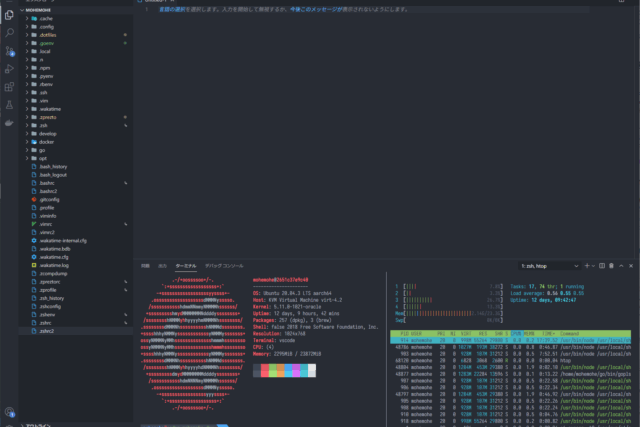640x427 pixels.
Task: Expand the .config folder chevron
Action: [x=27, y=27]
